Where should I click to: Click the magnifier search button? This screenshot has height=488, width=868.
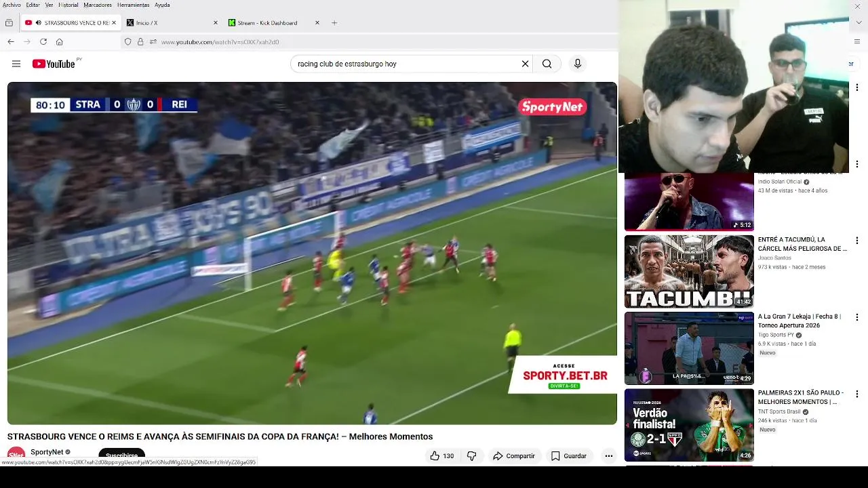(x=547, y=64)
